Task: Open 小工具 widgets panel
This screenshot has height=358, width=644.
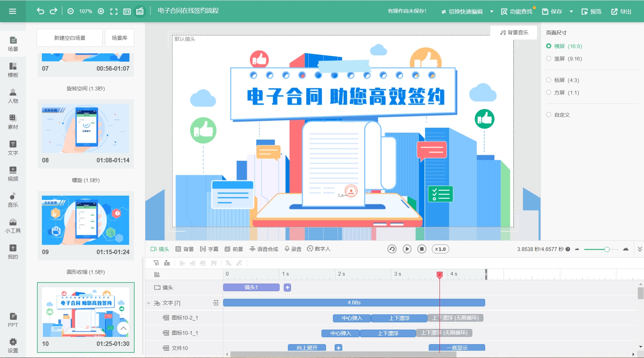Action: 13,226
